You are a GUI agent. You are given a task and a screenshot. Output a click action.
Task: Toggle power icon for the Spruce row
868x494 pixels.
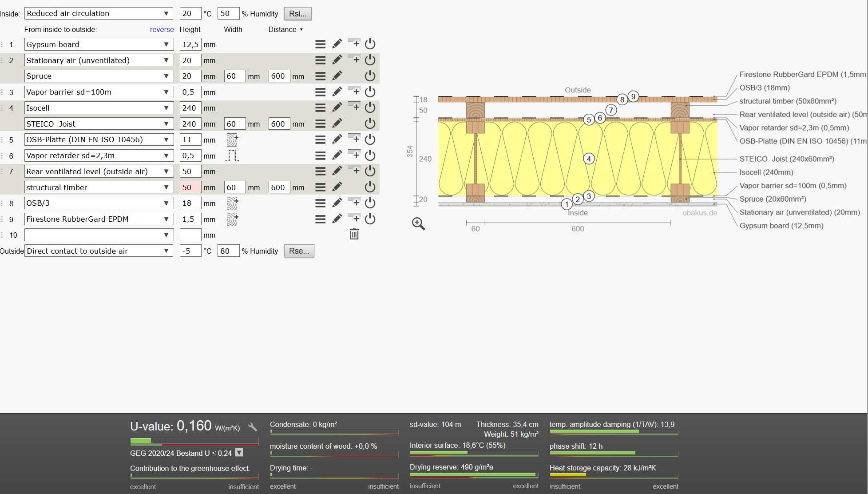[370, 76]
